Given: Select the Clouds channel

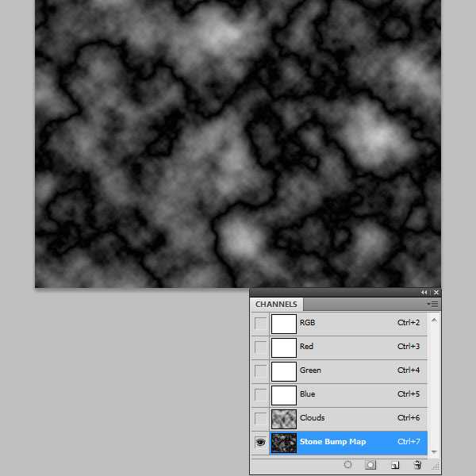Looking at the screenshot, I should pos(349,418).
